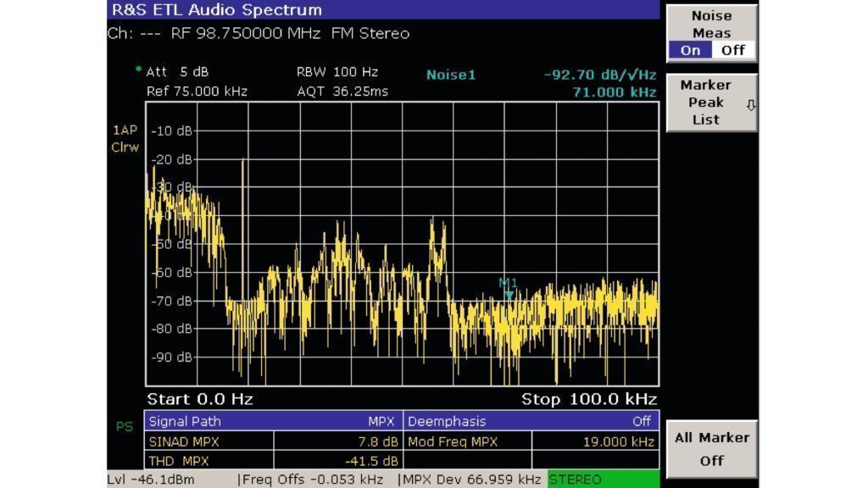The width and height of the screenshot is (868, 488).
Task: Click the Noise Meas softkey label
Action: [711, 25]
